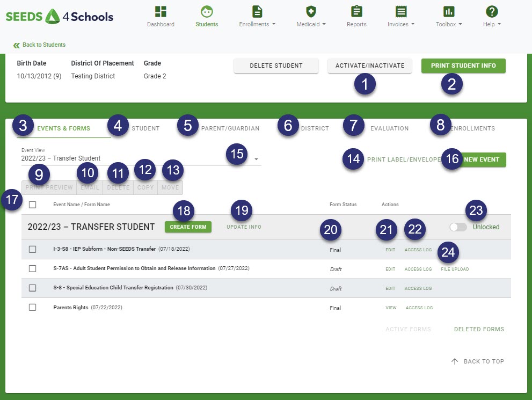The image size is (532, 400).
Task: Expand the Medicaid menu arrow
Action: [324, 24]
